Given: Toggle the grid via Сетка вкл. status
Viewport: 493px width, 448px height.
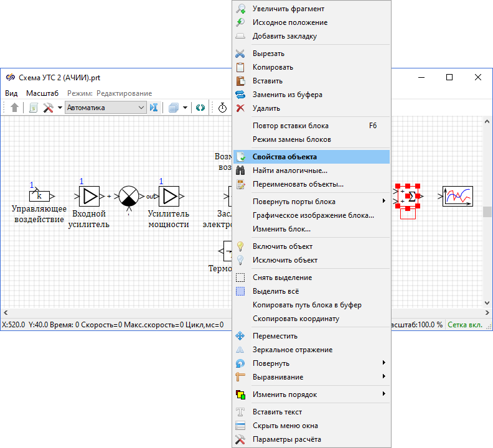Looking at the screenshot, I should tap(469, 325).
